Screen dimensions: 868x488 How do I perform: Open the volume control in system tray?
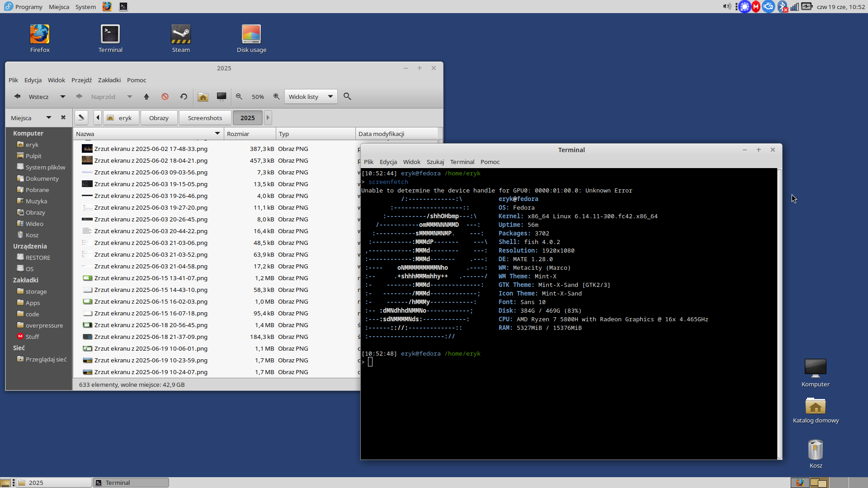[x=726, y=6]
